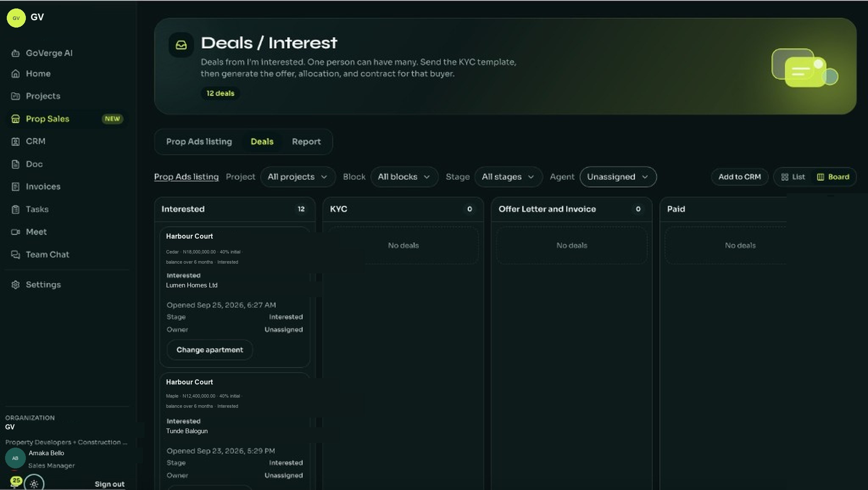The height and width of the screenshot is (490, 868).
Task: Expand the All blocks dropdown
Action: (x=404, y=177)
